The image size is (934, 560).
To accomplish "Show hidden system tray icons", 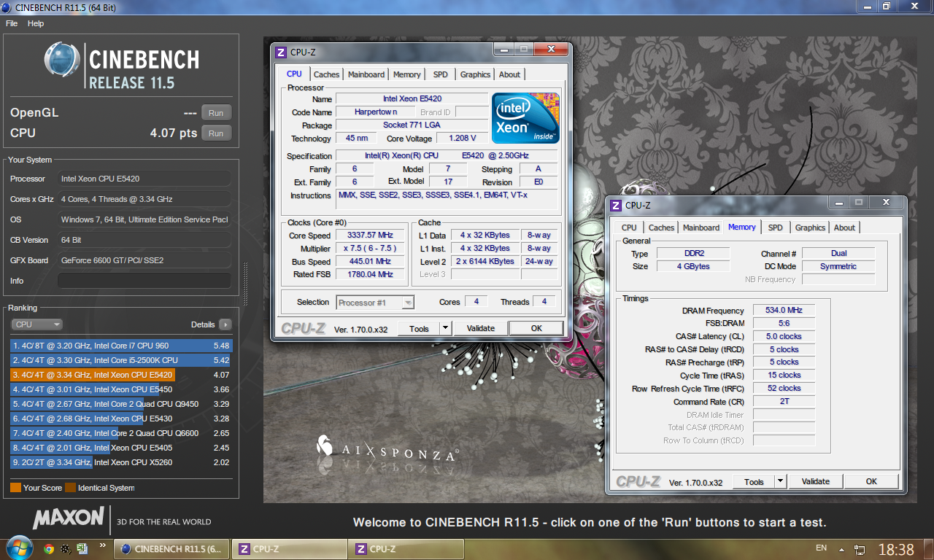I will 842,549.
